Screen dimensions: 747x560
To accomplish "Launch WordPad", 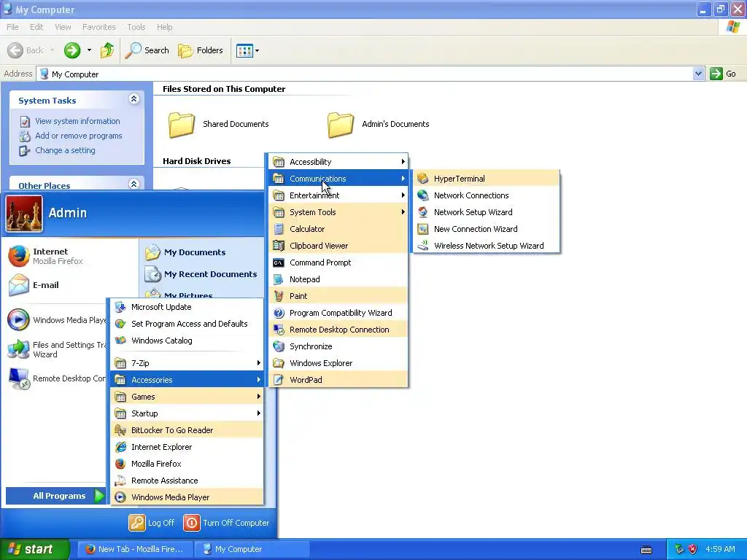I will (x=338, y=379).
